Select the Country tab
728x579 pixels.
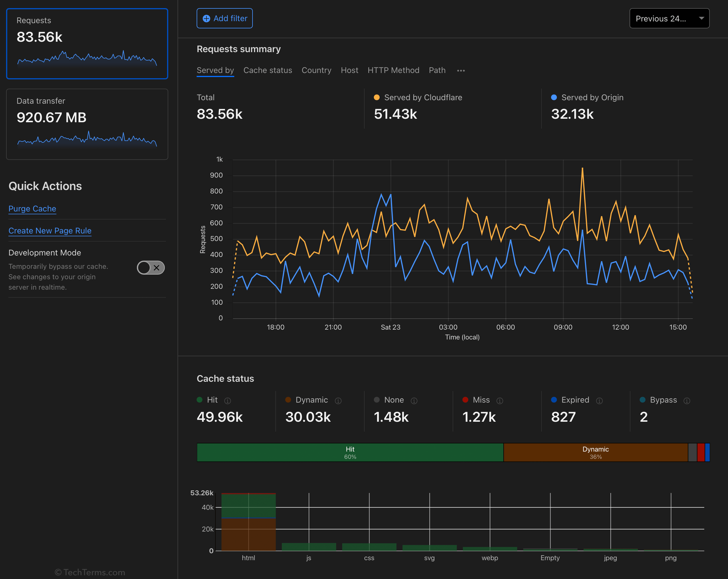(316, 70)
